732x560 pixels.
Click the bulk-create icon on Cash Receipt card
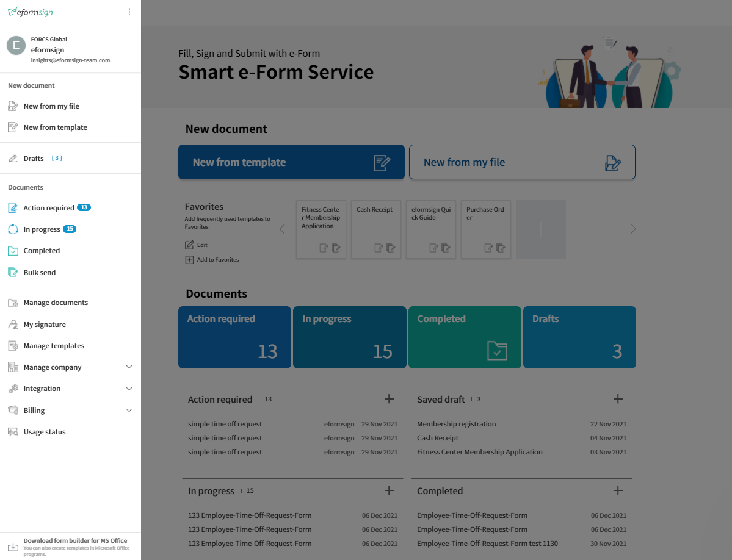tap(391, 248)
